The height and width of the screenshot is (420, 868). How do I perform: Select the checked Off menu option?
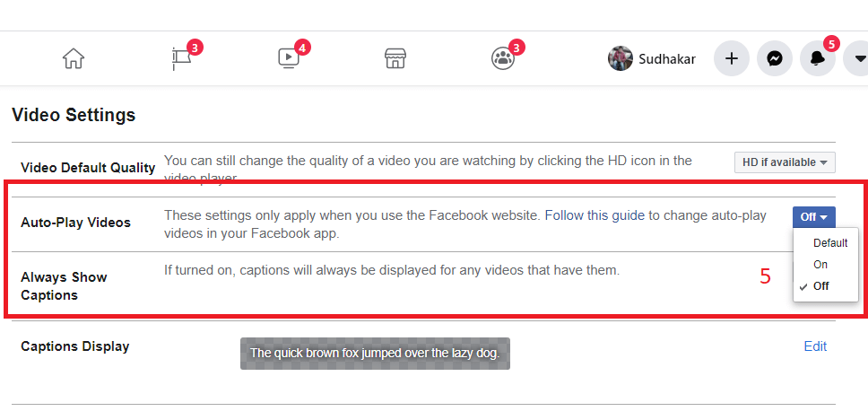point(821,286)
